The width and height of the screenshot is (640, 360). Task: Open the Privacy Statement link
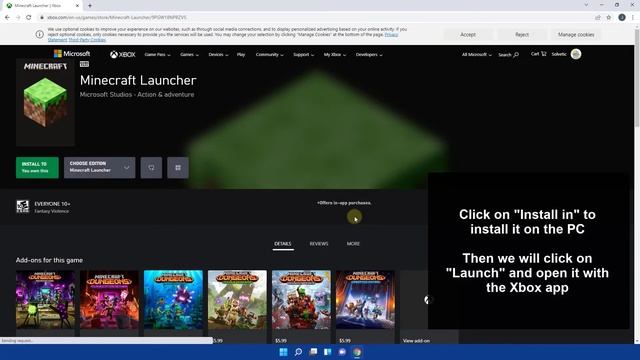point(391,35)
